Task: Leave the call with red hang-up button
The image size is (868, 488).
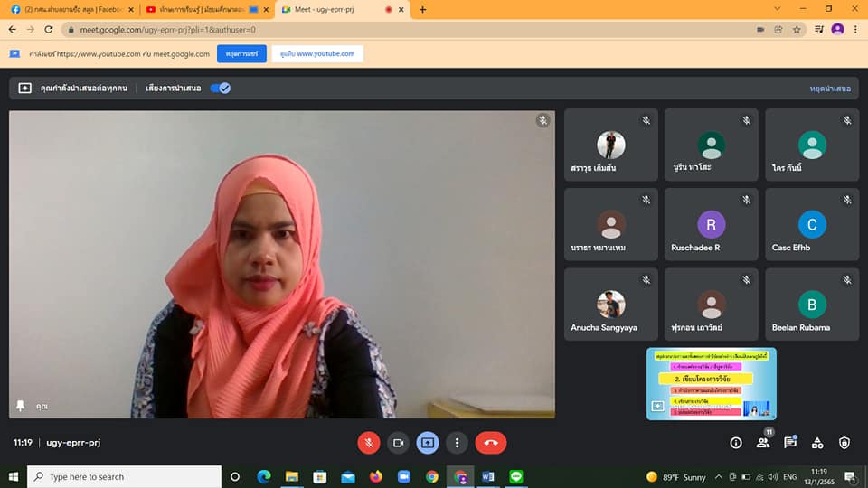Action: coord(491,443)
